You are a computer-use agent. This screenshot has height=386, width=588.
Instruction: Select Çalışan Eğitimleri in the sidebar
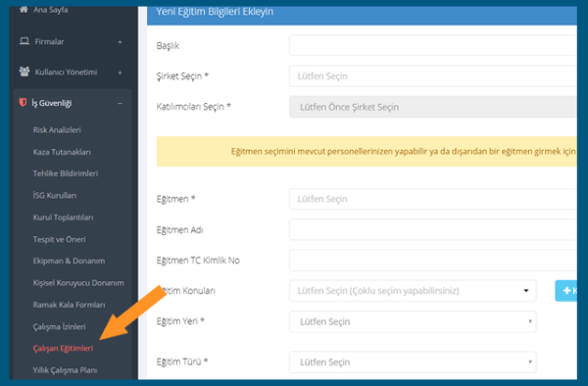point(63,348)
